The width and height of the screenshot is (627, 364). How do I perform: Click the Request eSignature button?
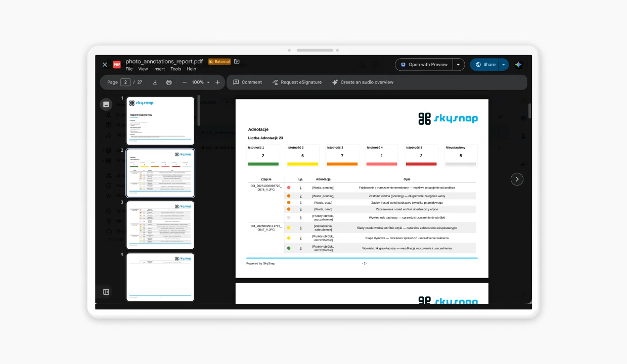[x=297, y=82]
